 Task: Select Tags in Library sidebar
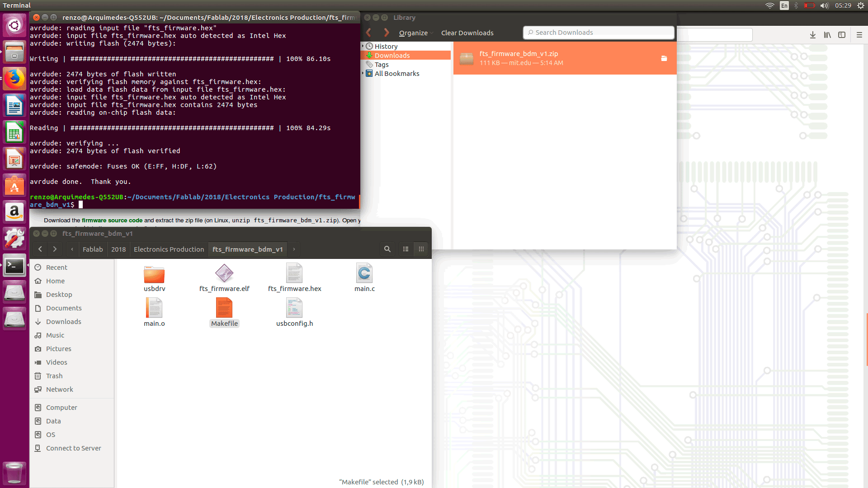(381, 64)
